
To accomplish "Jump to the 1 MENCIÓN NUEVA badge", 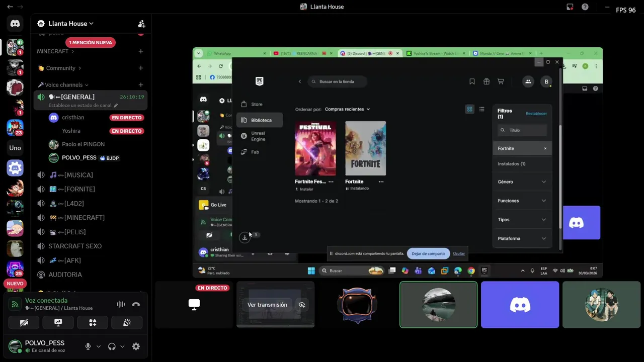I will tap(91, 43).
